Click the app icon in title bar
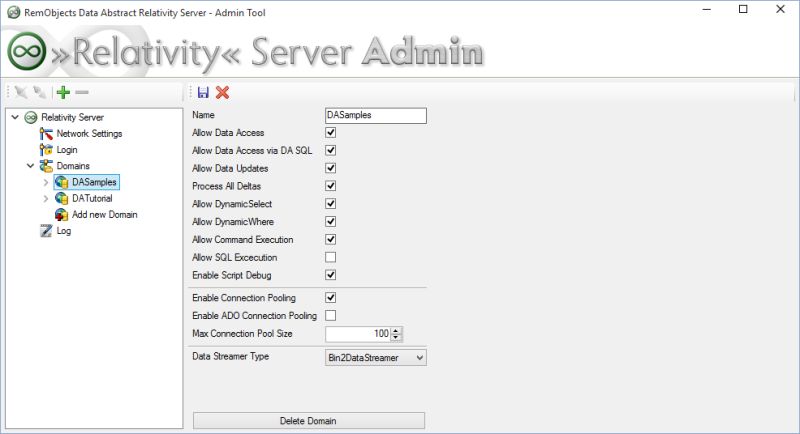The height and width of the screenshot is (434, 800). 14,12
